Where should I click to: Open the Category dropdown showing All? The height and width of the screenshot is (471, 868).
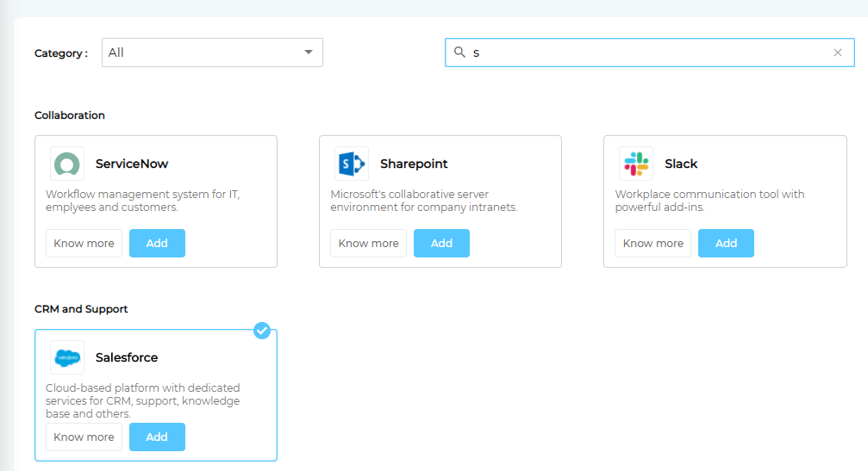211,53
